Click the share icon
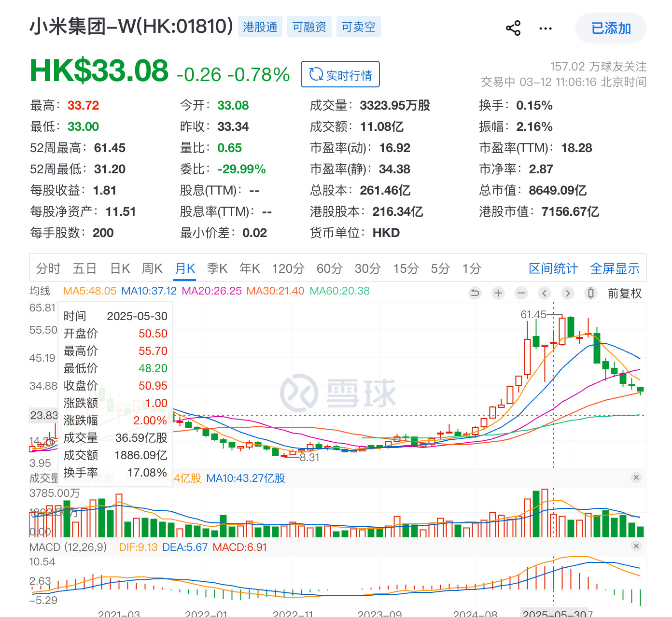The image size is (672, 617). point(513,28)
